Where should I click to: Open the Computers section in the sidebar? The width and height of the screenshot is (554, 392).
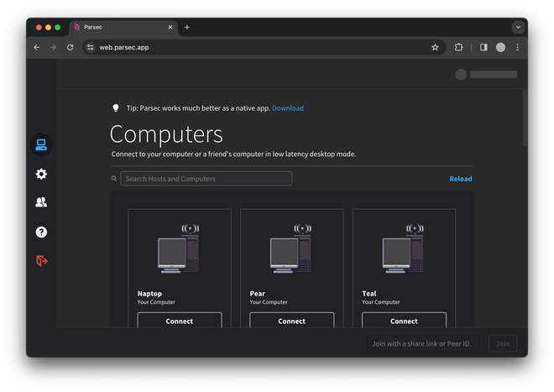[x=41, y=144]
